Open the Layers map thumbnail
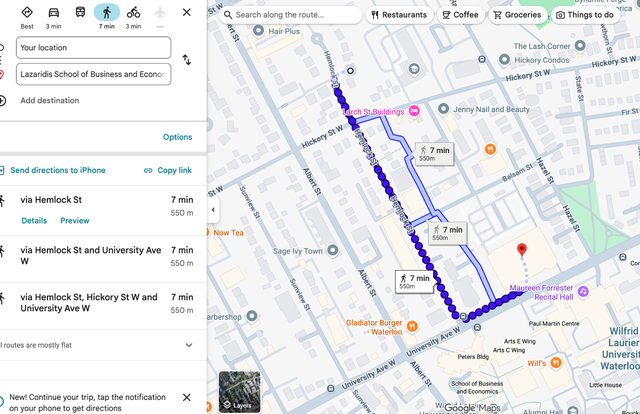This screenshot has width=640, height=414. [239, 392]
